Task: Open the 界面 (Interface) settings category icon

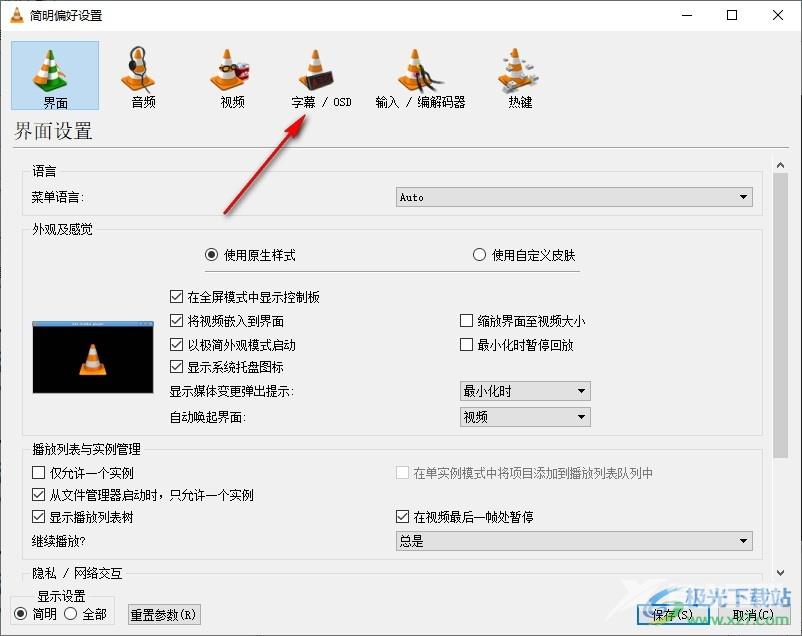Action: (x=55, y=76)
